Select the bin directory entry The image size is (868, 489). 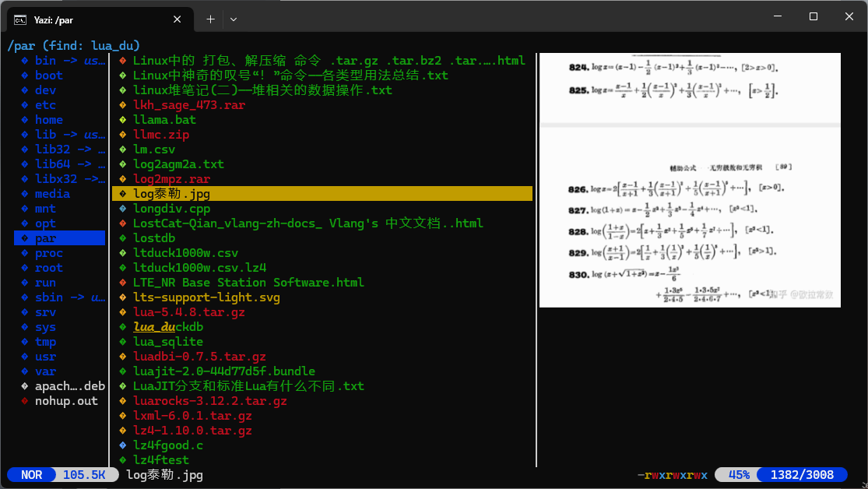tap(60, 61)
